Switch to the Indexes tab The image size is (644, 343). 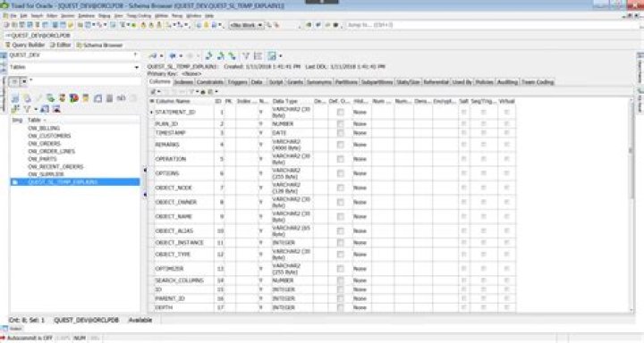[x=183, y=82]
